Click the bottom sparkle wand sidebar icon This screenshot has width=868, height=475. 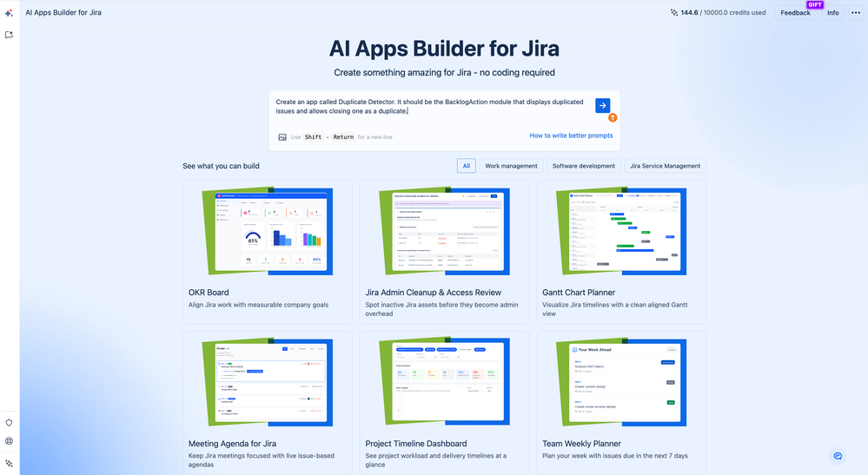point(9,464)
